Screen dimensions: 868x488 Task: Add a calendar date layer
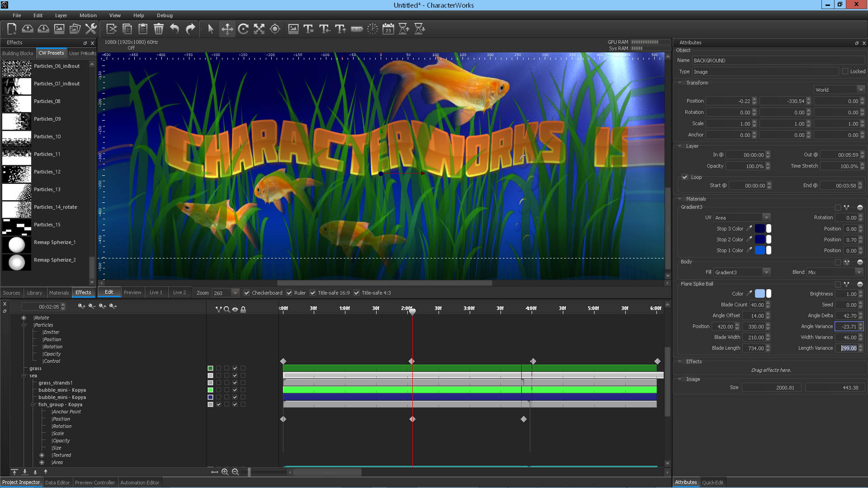(388, 29)
